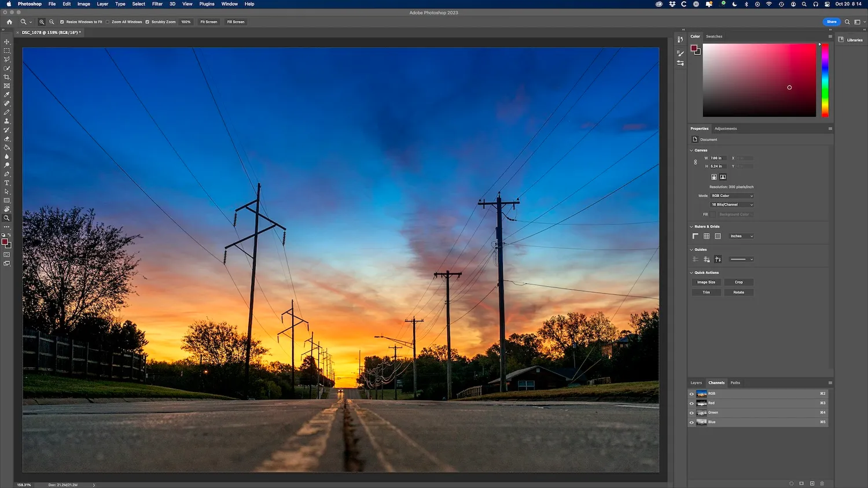Create new channel icon
Image resolution: width=868 pixels, height=488 pixels.
point(812,483)
